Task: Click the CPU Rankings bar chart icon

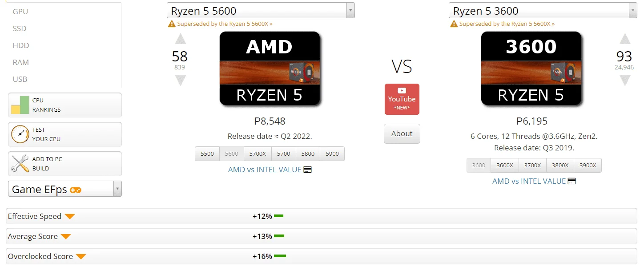Action: pyautogui.click(x=20, y=105)
